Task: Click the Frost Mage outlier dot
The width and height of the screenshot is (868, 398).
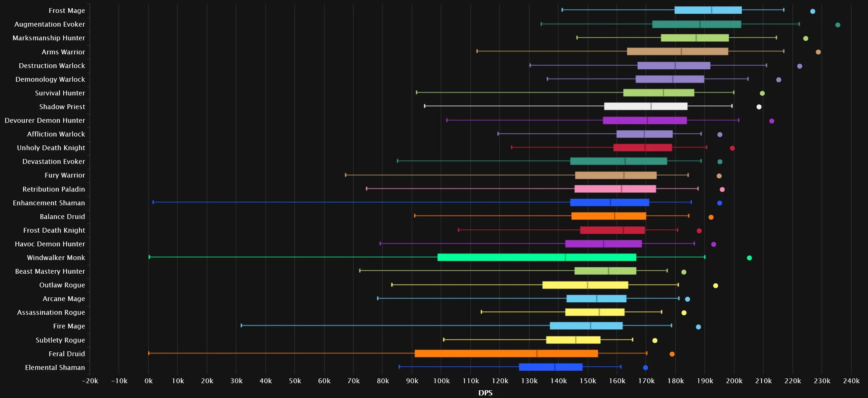Action: pos(812,11)
